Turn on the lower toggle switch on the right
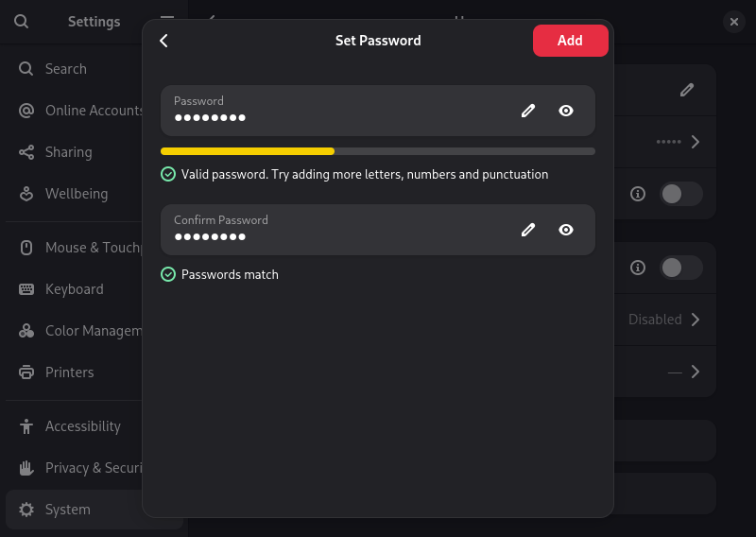Screen dimensions: 756x537 680,268
